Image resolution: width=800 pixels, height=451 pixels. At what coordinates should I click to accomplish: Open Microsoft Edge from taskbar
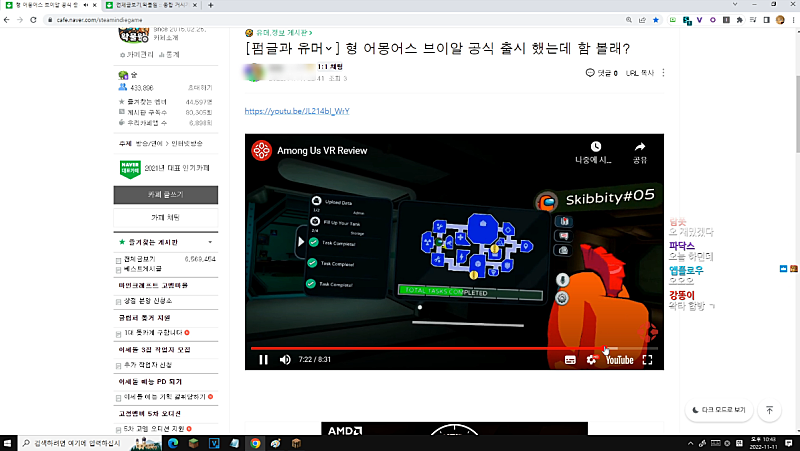click(173, 443)
